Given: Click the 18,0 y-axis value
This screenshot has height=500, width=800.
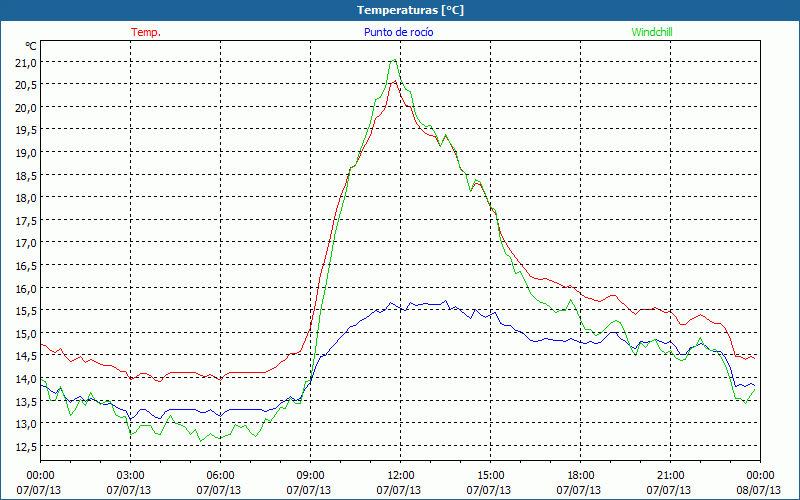Looking at the screenshot, I should [x=26, y=198].
